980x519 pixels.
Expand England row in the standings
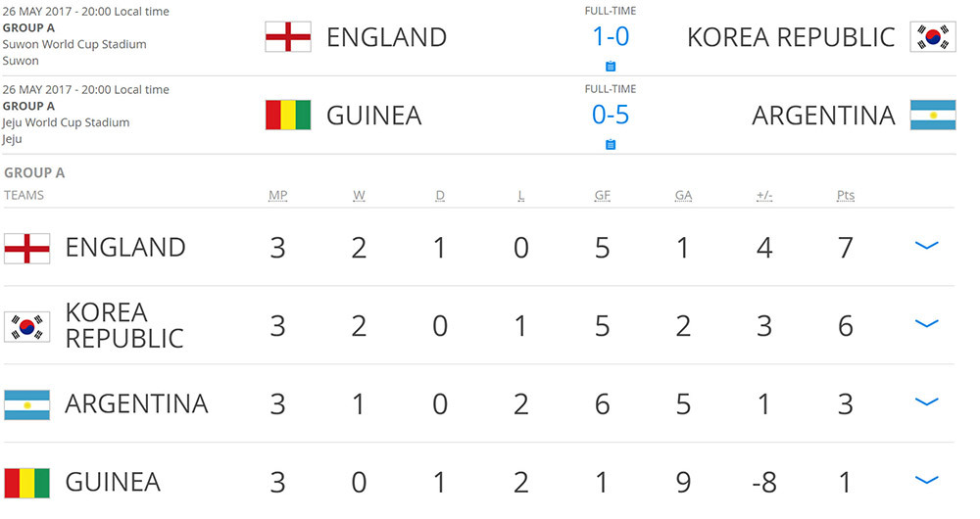point(926,246)
